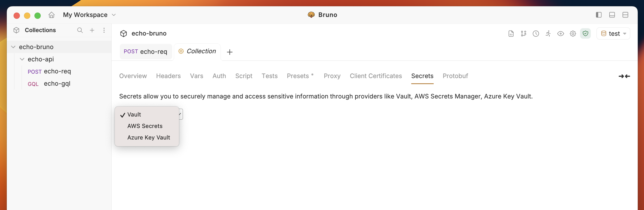Open collection settings with the gear icon
644x210 pixels.
[573, 33]
